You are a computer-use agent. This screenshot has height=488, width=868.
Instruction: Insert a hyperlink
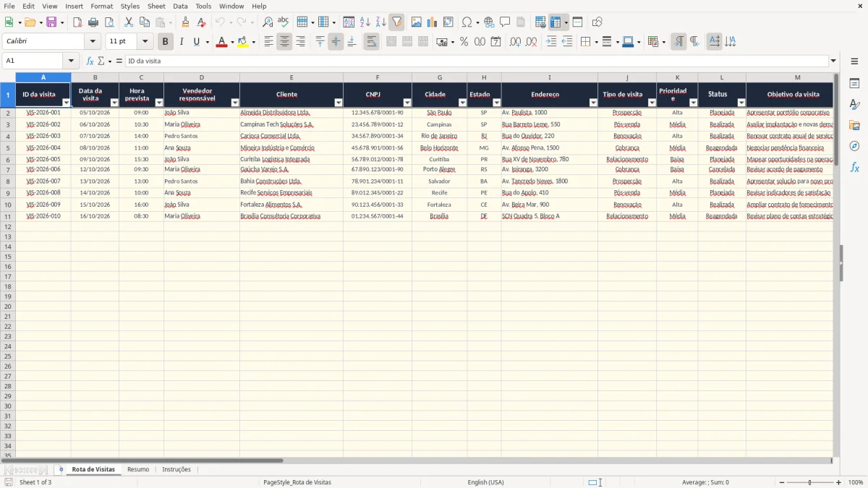pos(489,22)
